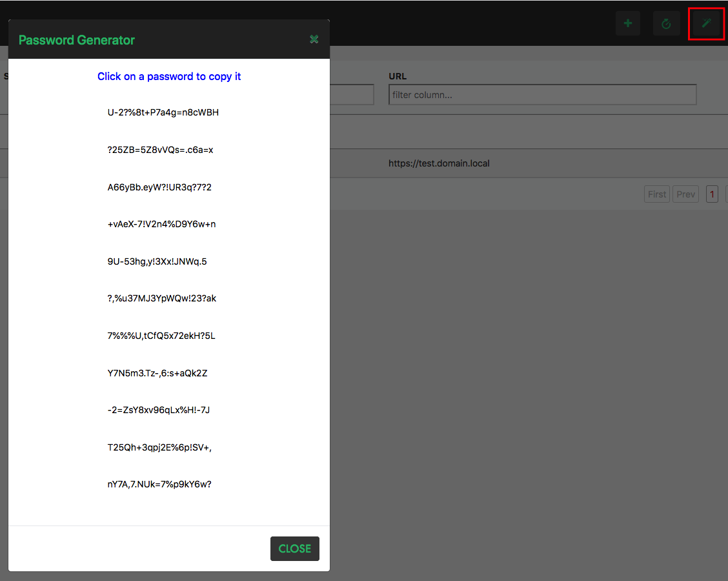Copy password A66yBb.eyW?!UR3q?7?2
The width and height of the screenshot is (728, 581).
click(159, 187)
